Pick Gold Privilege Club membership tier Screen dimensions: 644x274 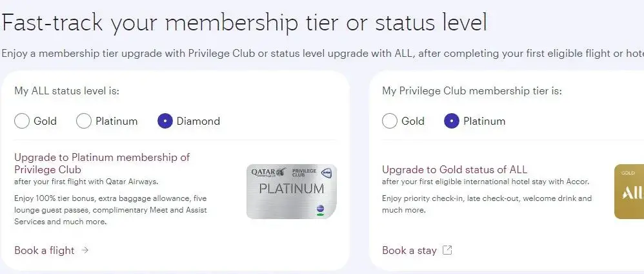pos(390,121)
